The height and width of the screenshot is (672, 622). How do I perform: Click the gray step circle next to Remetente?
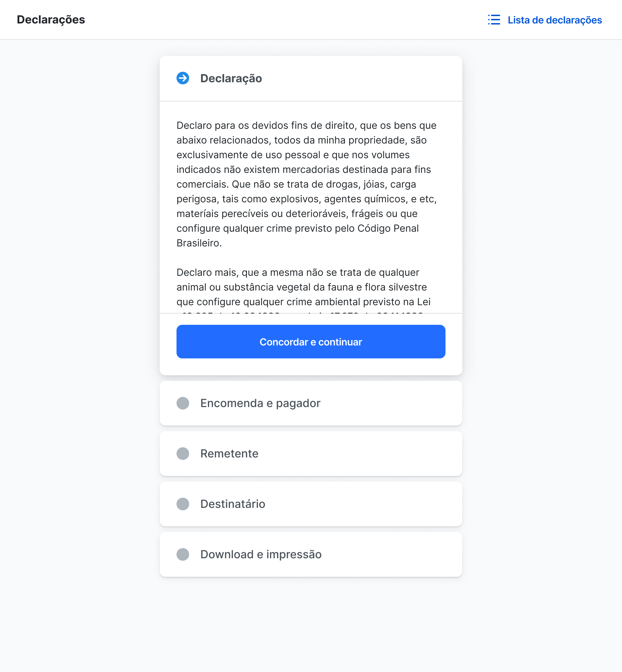coord(183,454)
